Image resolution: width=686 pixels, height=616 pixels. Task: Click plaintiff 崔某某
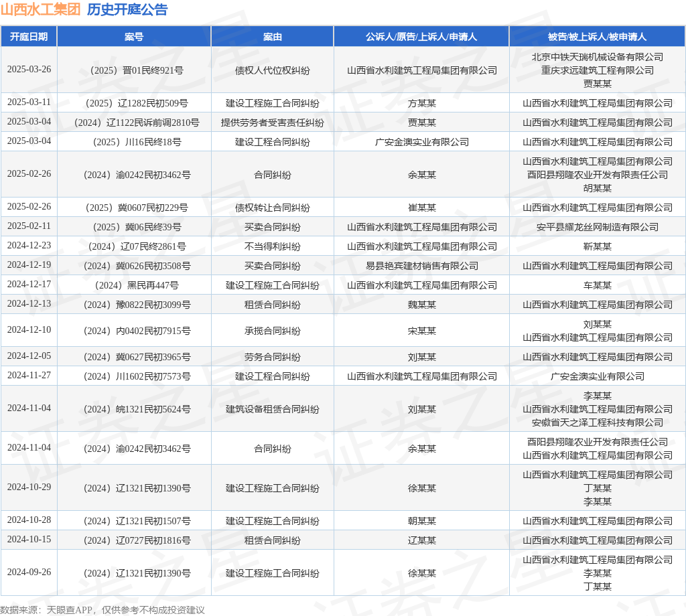point(422,208)
